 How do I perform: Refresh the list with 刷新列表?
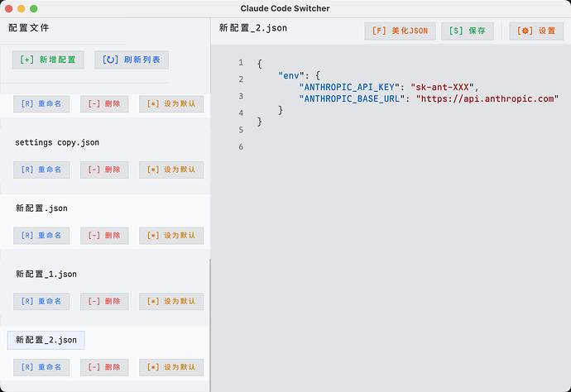[132, 60]
